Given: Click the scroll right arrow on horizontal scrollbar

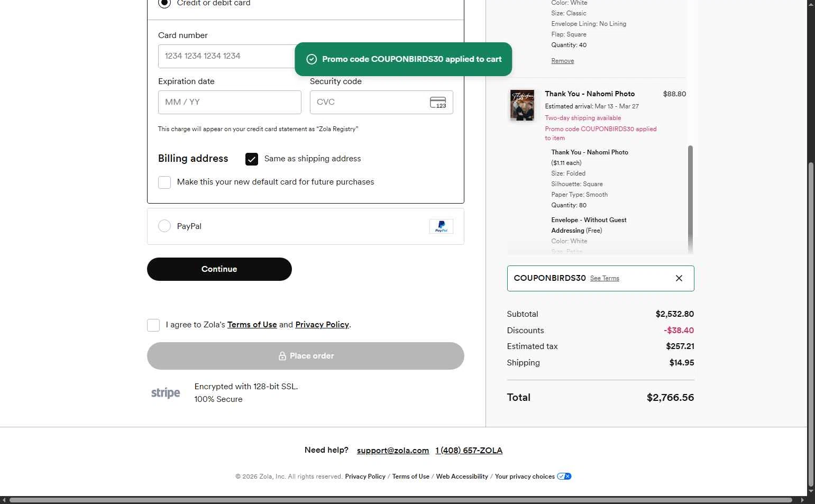Looking at the screenshot, I should click(x=802, y=500).
